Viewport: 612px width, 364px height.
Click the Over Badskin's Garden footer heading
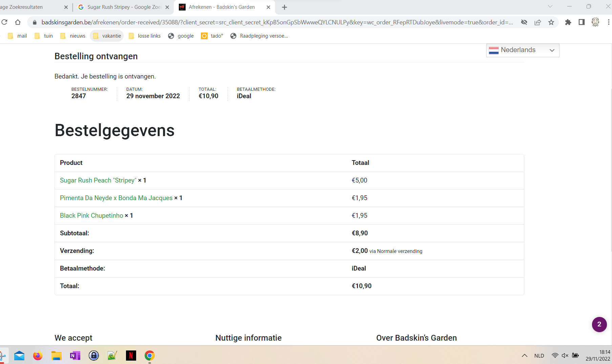tap(417, 338)
